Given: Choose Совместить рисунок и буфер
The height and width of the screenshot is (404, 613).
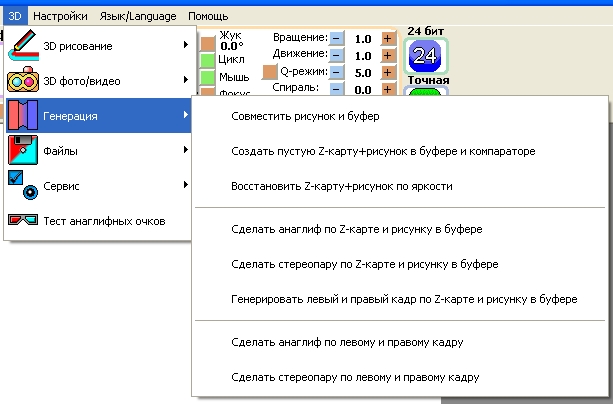Looking at the screenshot, I should click(x=400, y=116).
